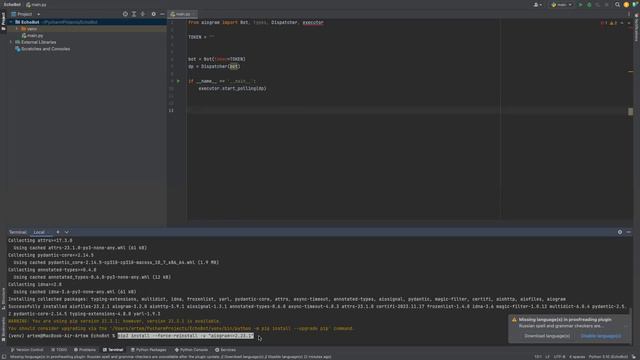
Task: Select Scratches and Consoles in the project tree
Action: click(42, 49)
